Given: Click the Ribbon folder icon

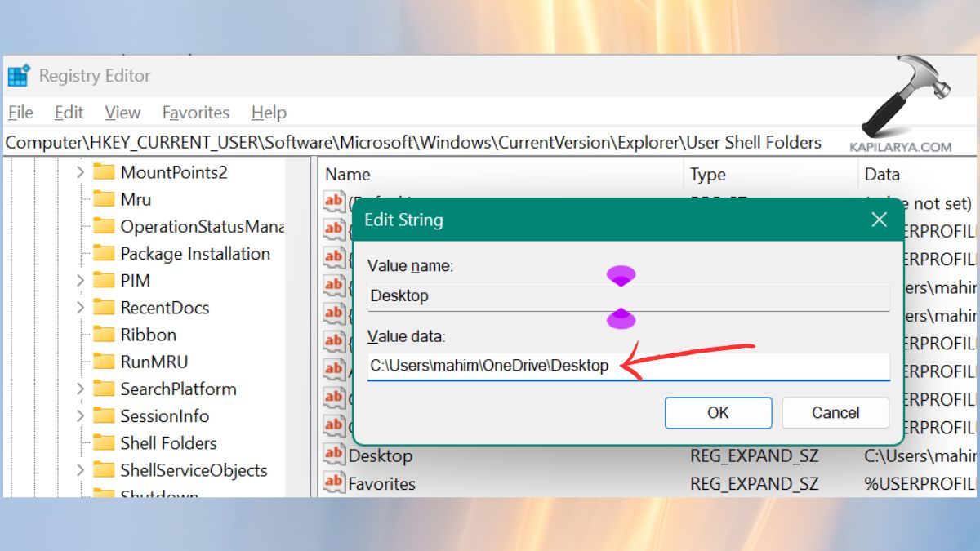Looking at the screenshot, I should (103, 334).
